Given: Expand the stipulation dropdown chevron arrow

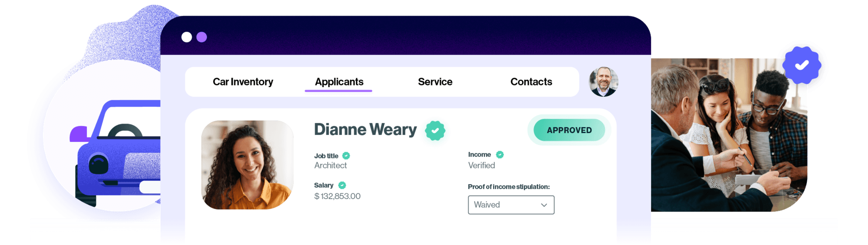Looking at the screenshot, I should pos(544,205).
